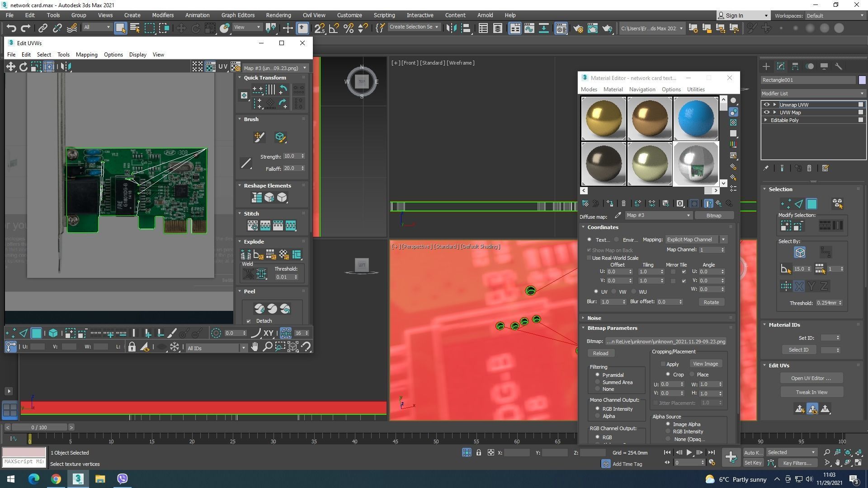
Task: Open 3ds Max from Windows taskbar
Action: pos(78,479)
